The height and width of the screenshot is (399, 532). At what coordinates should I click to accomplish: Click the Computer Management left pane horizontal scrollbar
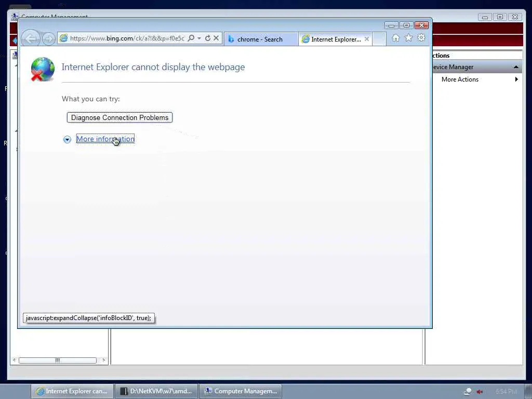58,360
